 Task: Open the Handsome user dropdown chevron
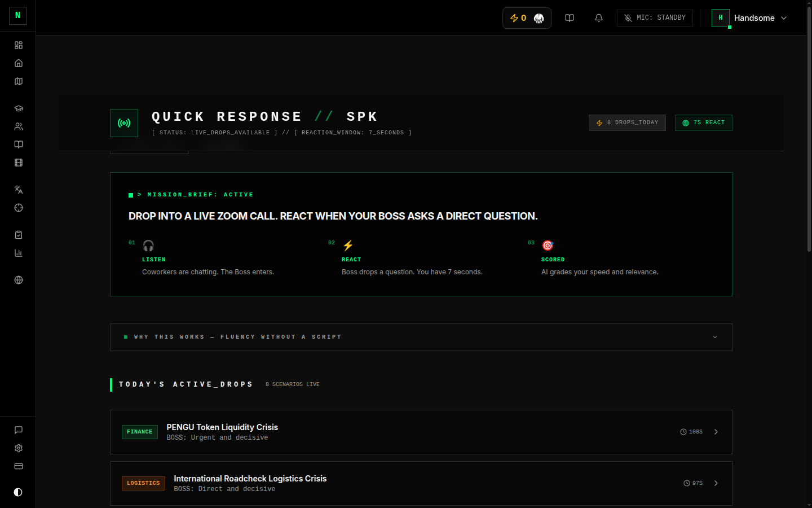pos(784,18)
